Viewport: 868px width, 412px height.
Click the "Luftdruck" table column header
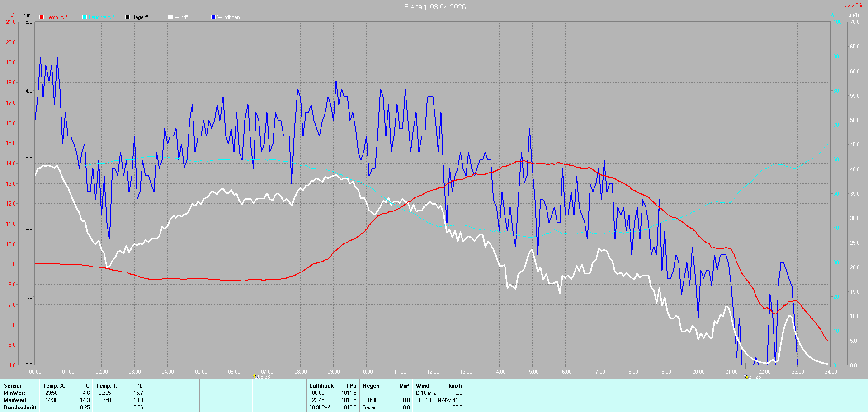321,386
